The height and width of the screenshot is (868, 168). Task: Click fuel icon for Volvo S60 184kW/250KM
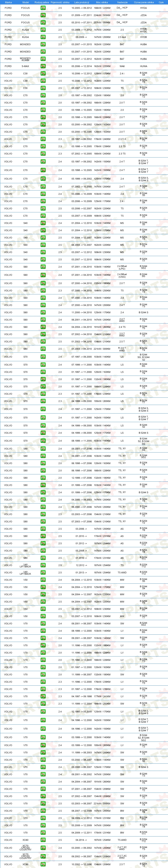[x=43, y=291]
